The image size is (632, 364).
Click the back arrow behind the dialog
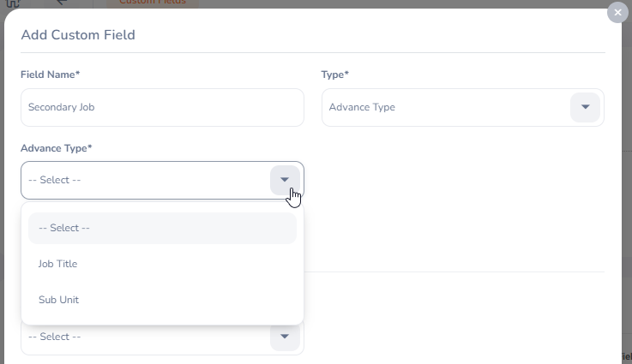coord(62,3)
